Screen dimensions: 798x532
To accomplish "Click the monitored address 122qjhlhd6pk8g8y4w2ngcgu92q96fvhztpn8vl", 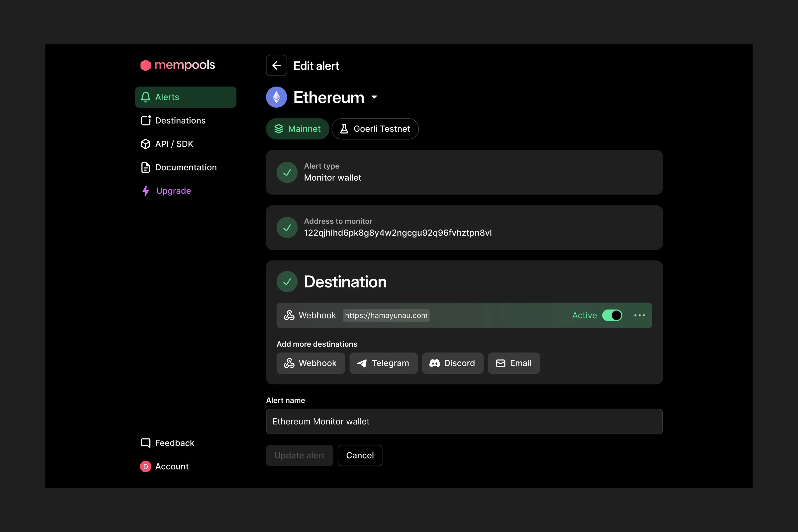I will (398, 233).
